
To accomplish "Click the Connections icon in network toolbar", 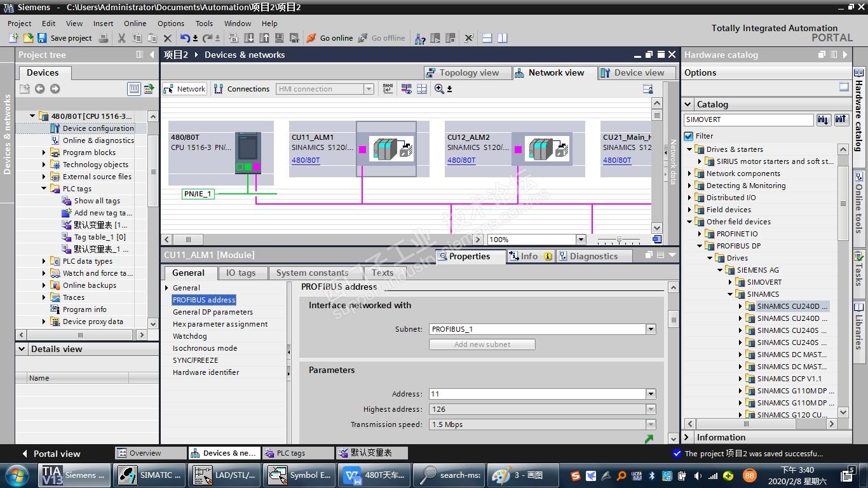I will coord(219,89).
